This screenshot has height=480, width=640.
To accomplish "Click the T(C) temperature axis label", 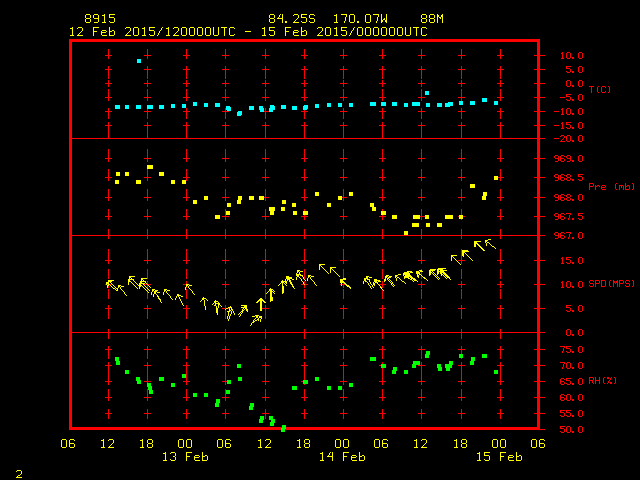I will click(x=600, y=89).
